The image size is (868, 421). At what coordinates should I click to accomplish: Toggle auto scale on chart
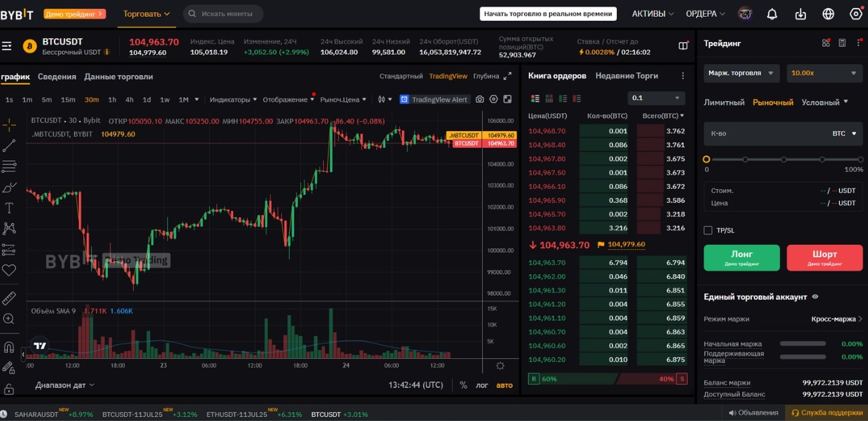(505, 385)
